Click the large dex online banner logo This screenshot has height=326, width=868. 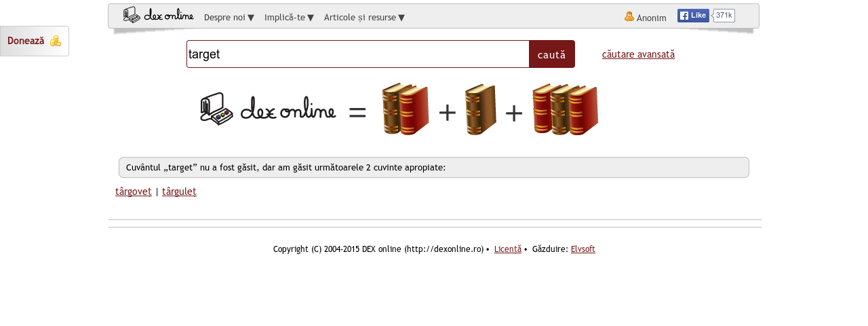click(268, 109)
